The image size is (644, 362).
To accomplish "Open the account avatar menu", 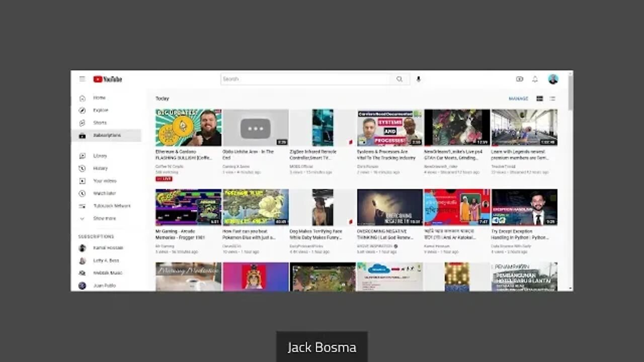I will (553, 79).
